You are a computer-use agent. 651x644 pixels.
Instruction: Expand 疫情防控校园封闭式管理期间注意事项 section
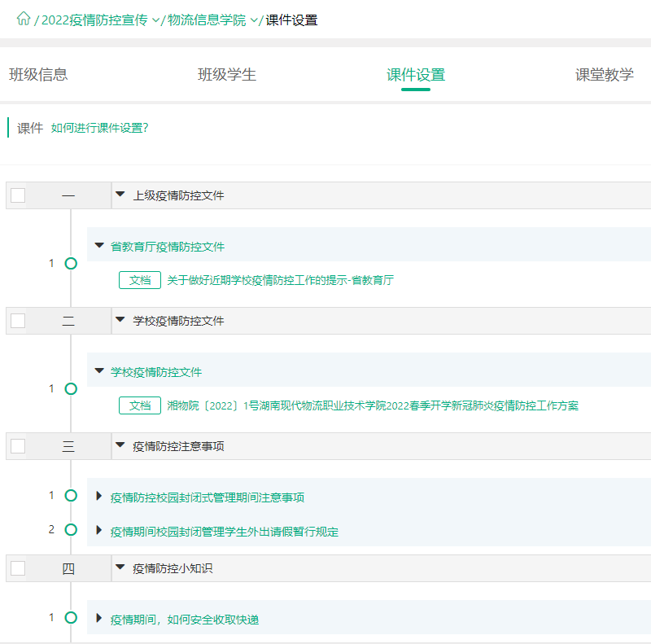click(x=99, y=497)
